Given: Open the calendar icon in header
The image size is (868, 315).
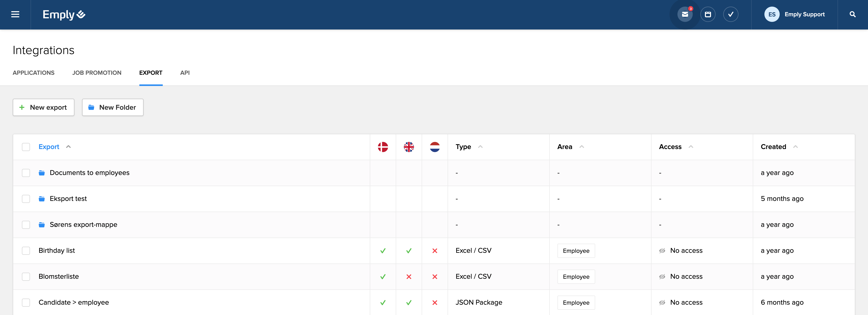Looking at the screenshot, I should [708, 14].
